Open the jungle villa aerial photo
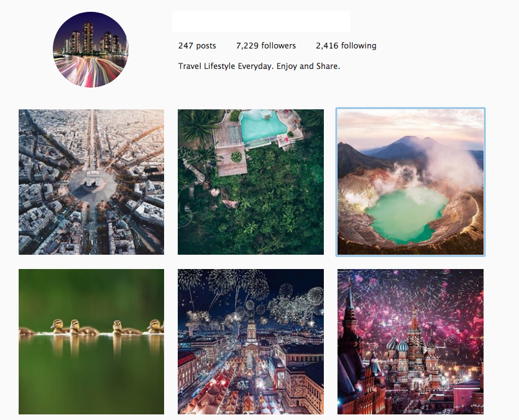Viewport: 519px width, 420px height. (251, 182)
